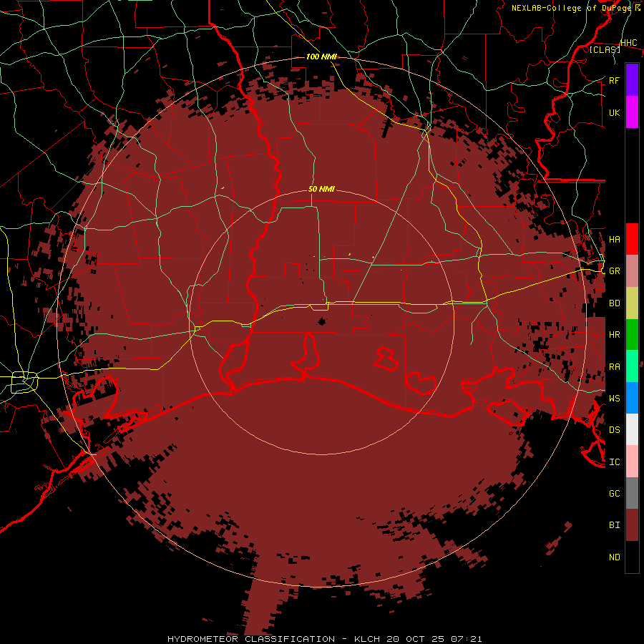Click the [CLAS] unit label

tap(605, 49)
